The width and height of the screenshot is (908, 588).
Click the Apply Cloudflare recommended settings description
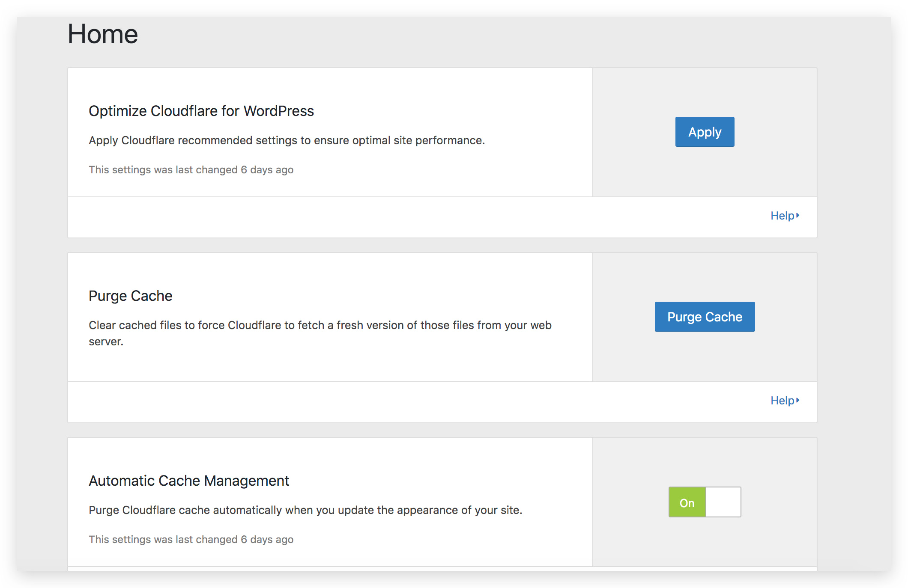coord(287,140)
